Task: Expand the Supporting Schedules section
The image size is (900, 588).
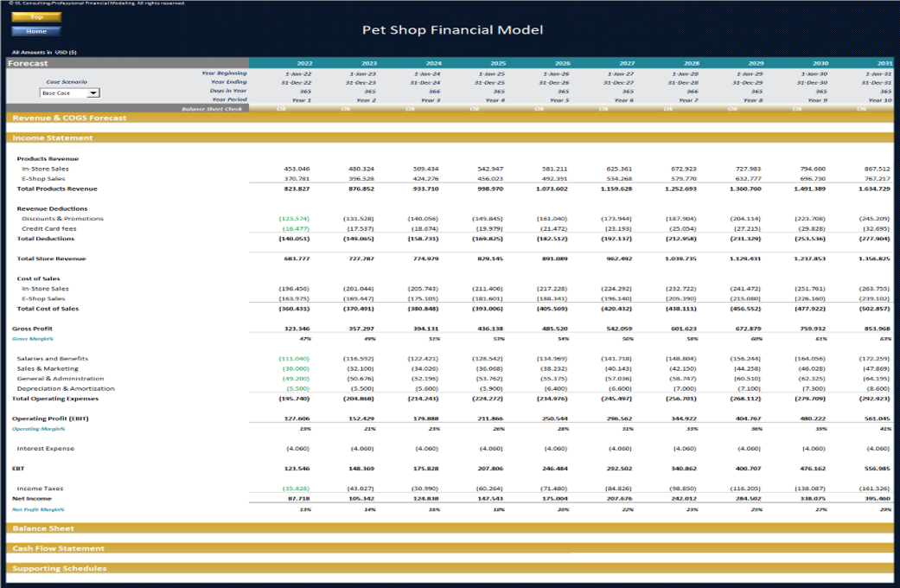Action: 450,568
